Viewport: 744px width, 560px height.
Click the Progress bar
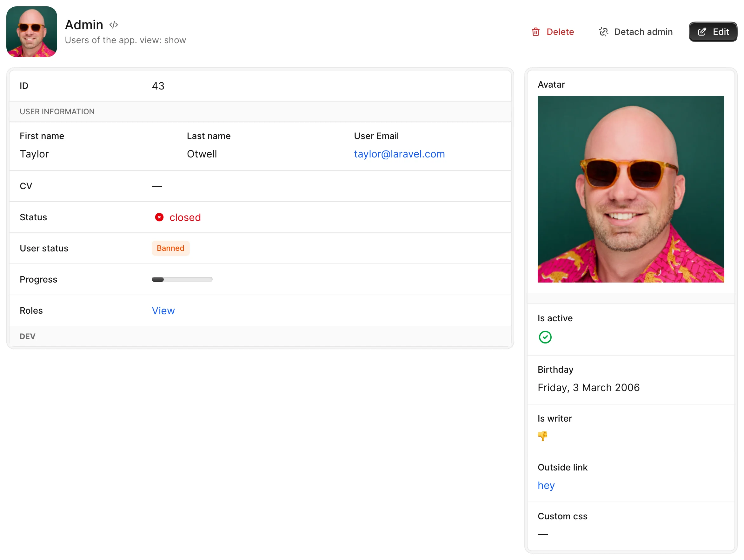[182, 279]
